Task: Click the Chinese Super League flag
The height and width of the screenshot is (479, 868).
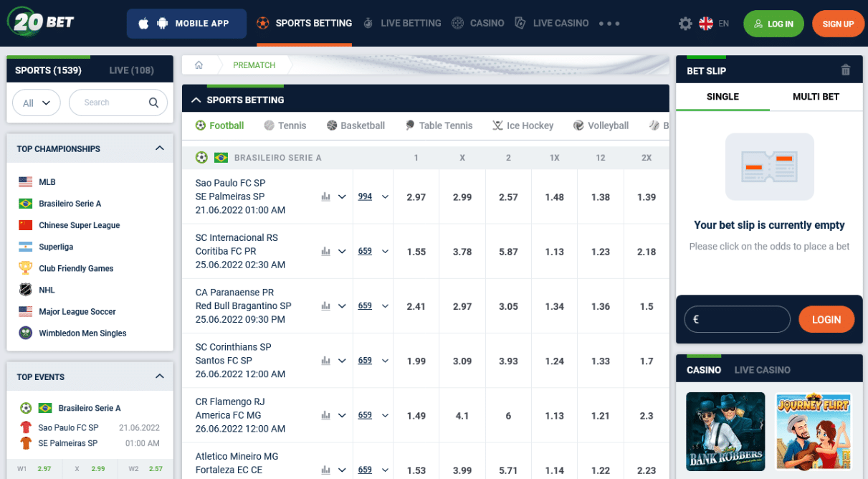Action: tap(26, 225)
